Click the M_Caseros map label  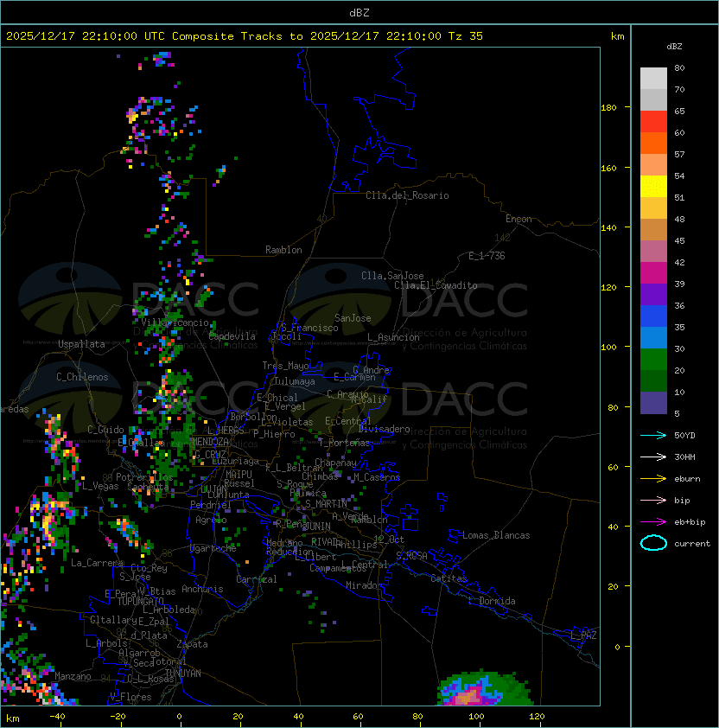click(377, 476)
